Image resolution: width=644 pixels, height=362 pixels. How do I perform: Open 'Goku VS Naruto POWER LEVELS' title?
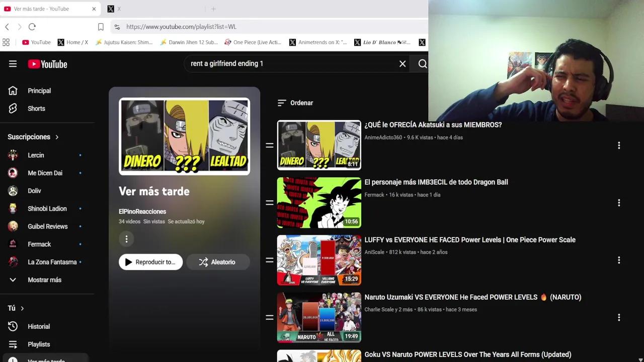468,354
